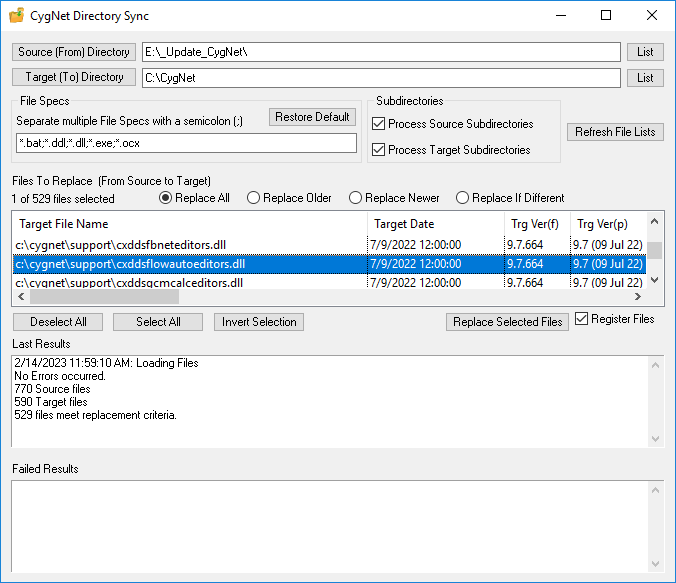Close the CygNet Directory Sync window

[x=652, y=16]
